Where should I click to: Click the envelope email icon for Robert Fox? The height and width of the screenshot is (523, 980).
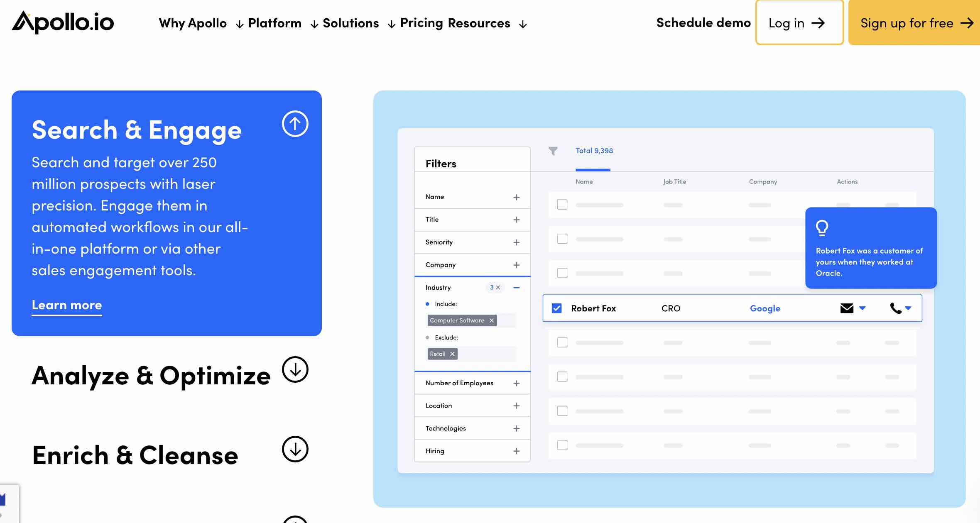pos(847,308)
